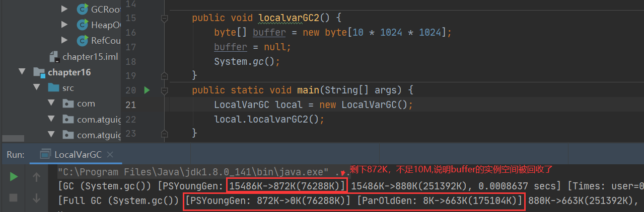This screenshot has width=644, height=212.
Task: Expand the HeapOO class tree node
Action: coord(64,25)
